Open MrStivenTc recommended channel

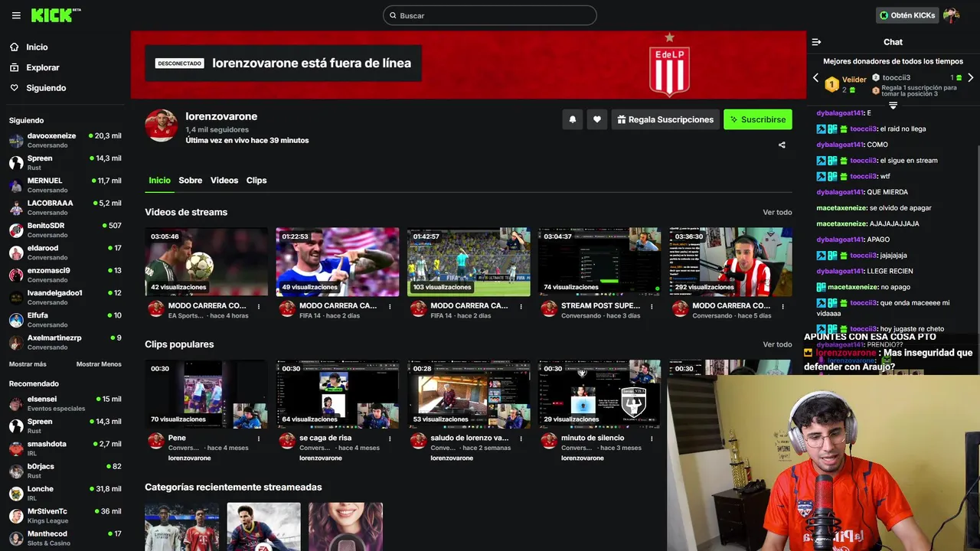pyautogui.click(x=65, y=516)
